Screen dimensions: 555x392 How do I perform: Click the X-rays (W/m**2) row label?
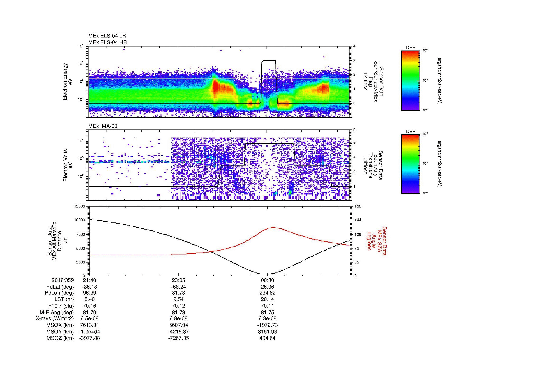[55, 318]
